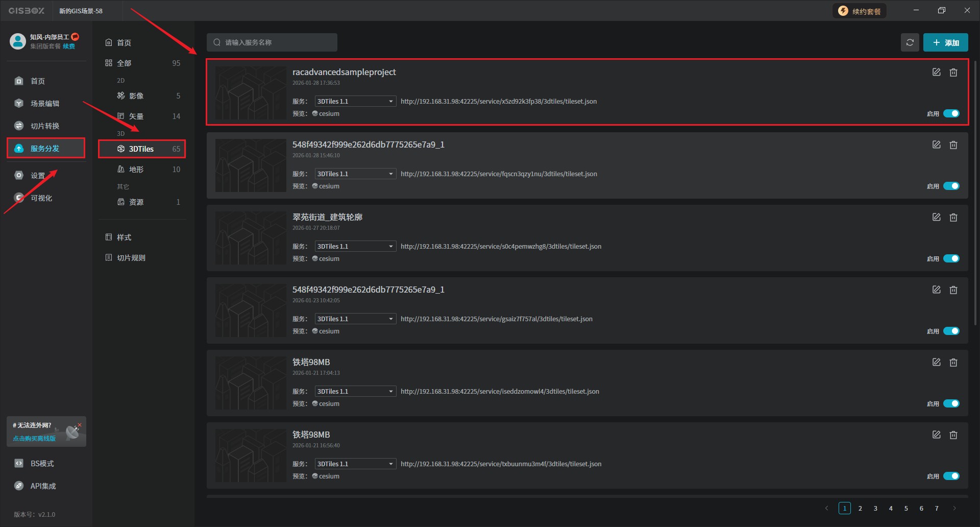Open service type dropdown for racadvancedsampleproject
Viewport: 980px width, 527px height.
(355, 101)
